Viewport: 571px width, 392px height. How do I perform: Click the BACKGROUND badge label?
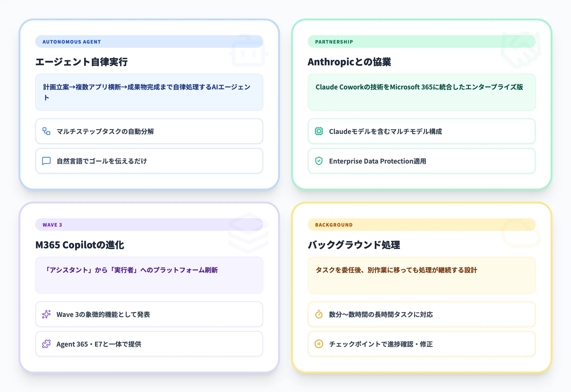click(x=334, y=224)
